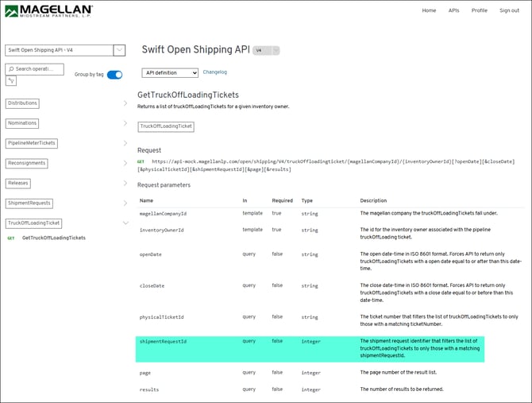This screenshot has width=532, height=403.
Task: Click the integer type of shipmentRequestId row
Action: pos(310,342)
